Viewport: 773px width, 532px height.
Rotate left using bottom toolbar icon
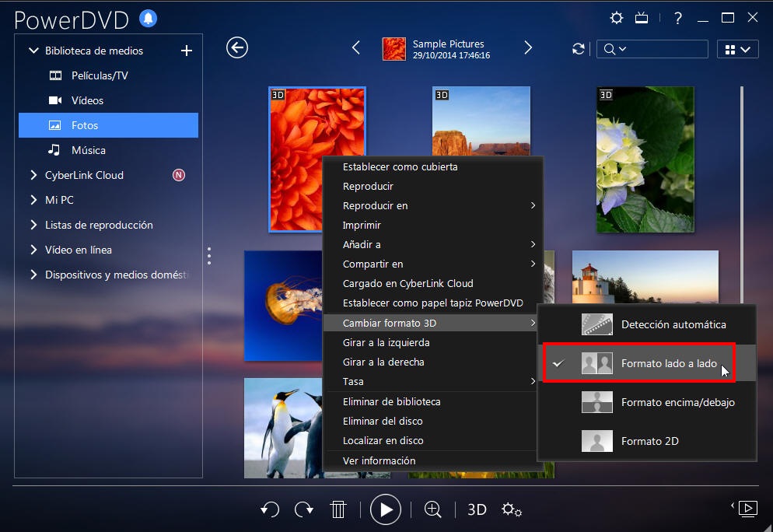tap(270, 509)
